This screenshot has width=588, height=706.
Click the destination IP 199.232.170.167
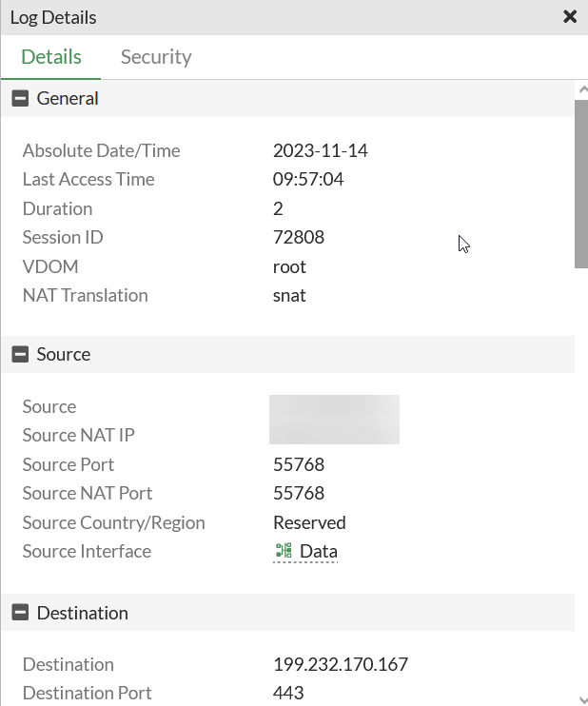coord(340,664)
